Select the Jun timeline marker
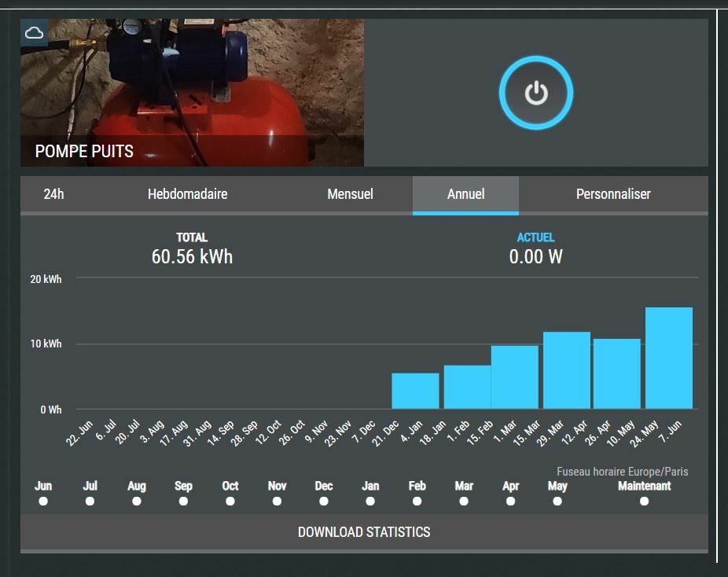Screen dimensions: 728x577 [43, 502]
